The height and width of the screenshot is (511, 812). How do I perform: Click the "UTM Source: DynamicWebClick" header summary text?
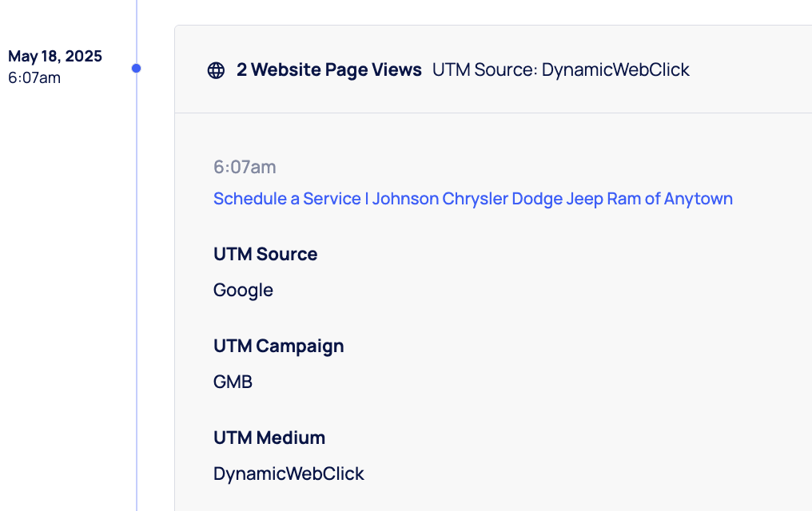tap(560, 70)
